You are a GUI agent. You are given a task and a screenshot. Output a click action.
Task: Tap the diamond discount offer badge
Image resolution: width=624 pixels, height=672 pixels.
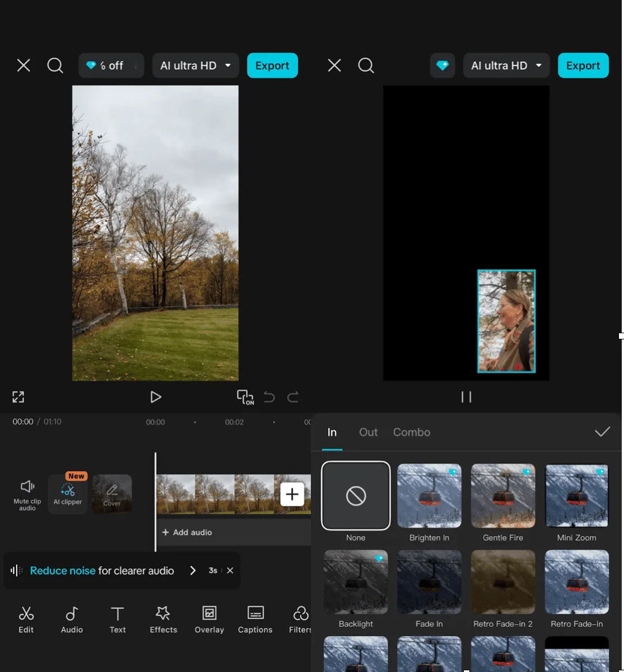point(111,66)
